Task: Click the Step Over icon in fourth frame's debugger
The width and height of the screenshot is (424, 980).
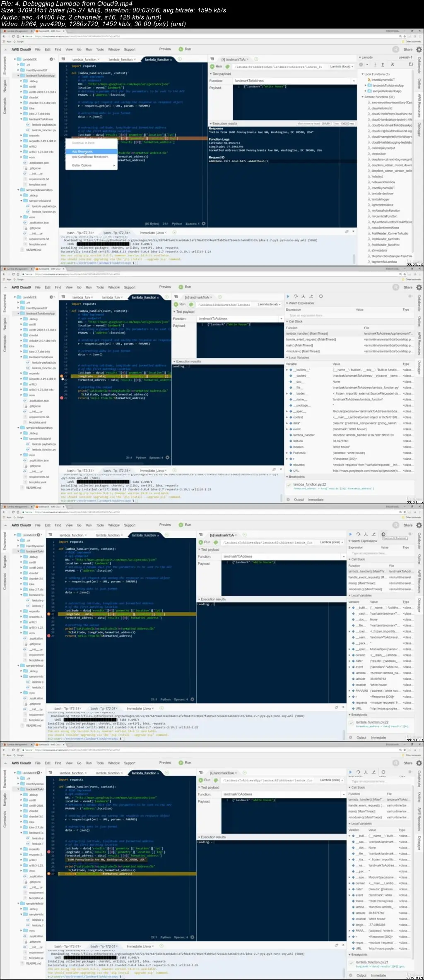Action: coord(358,772)
